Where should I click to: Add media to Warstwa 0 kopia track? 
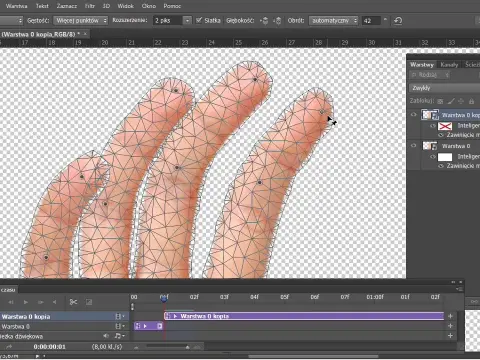(x=450, y=316)
